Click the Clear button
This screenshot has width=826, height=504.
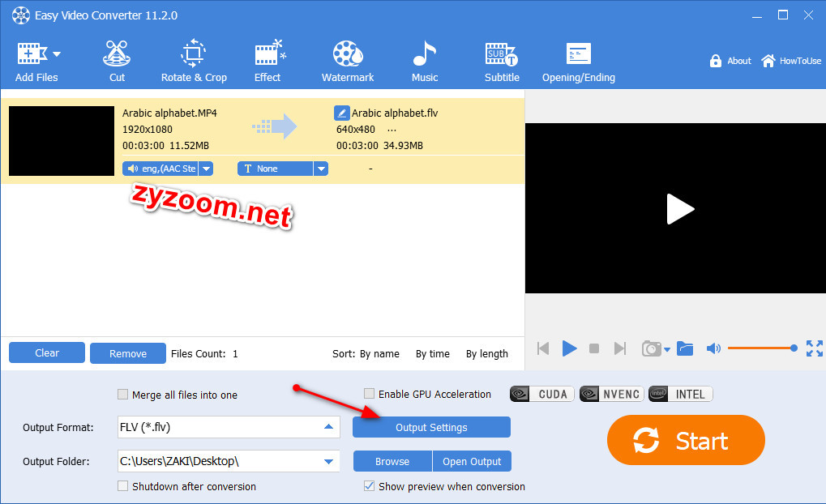pyautogui.click(x=47, y=352)
